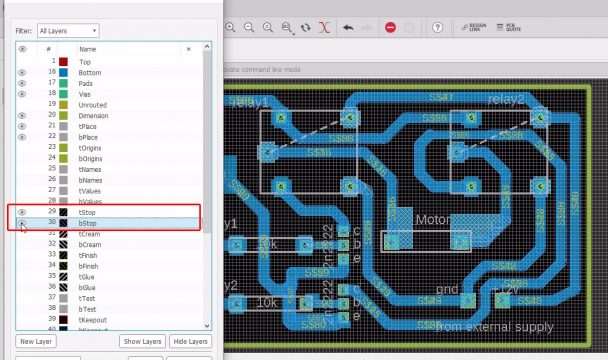This screenshot has height=360, width=608.
Task: Click the # column header
Action: click(x=48, y=49)
